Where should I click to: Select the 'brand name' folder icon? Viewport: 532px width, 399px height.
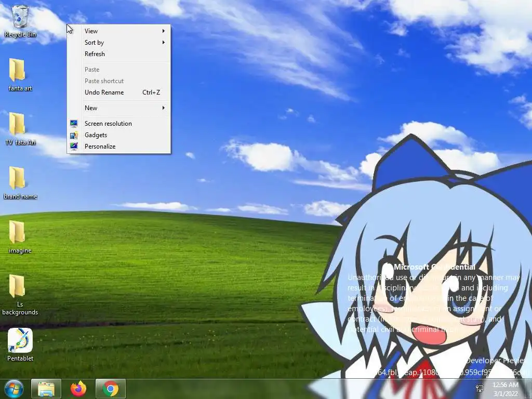coord(17,178)
